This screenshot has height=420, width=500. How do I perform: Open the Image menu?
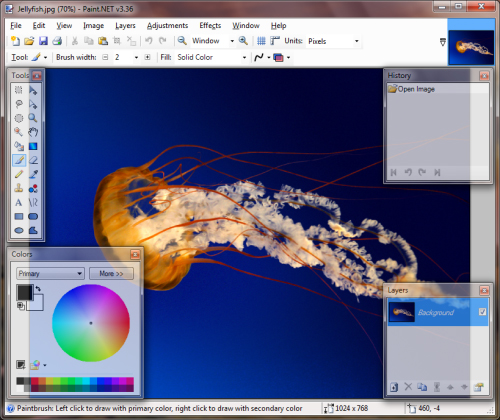pyautogui.click(x=93, y=26)
